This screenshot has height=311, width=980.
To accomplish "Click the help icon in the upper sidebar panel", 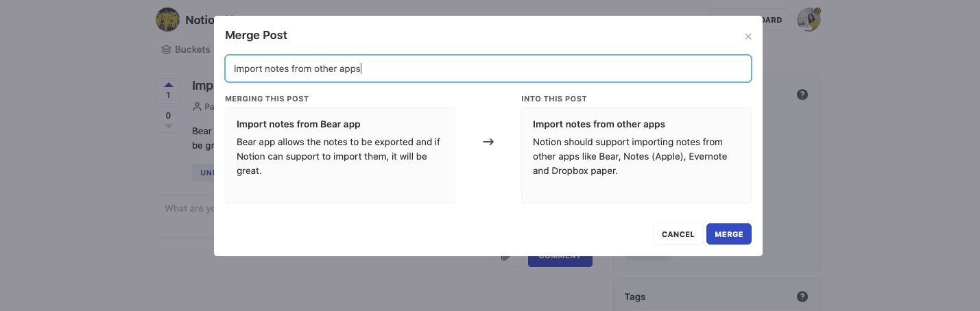I will tap(802, 95).
